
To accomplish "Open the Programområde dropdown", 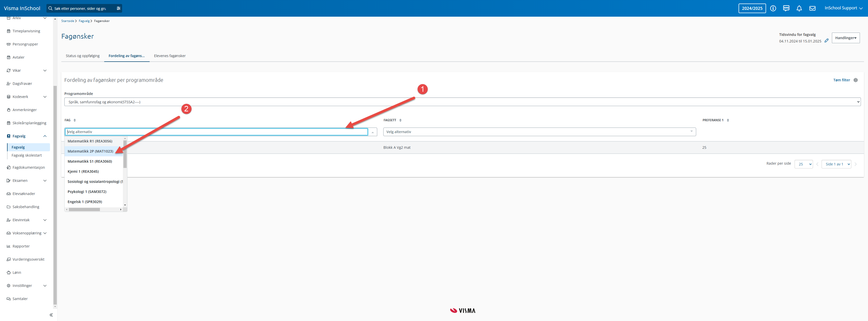I will click(462, 102).
